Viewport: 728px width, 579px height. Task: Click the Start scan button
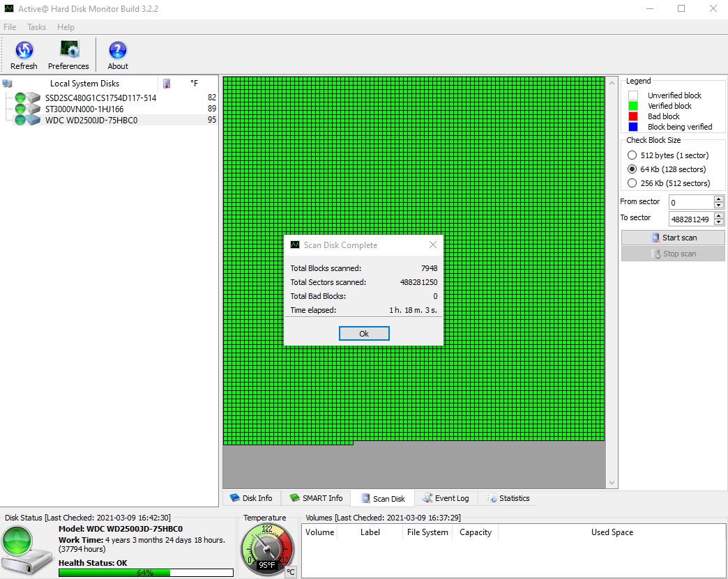[673, 238]
